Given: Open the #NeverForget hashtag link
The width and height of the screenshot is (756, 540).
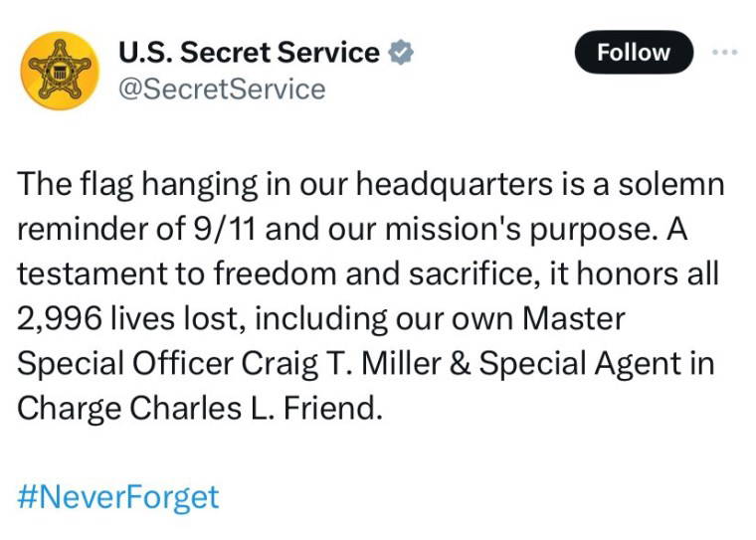Looking at the screenshot, I should click(x=118, y=495).
